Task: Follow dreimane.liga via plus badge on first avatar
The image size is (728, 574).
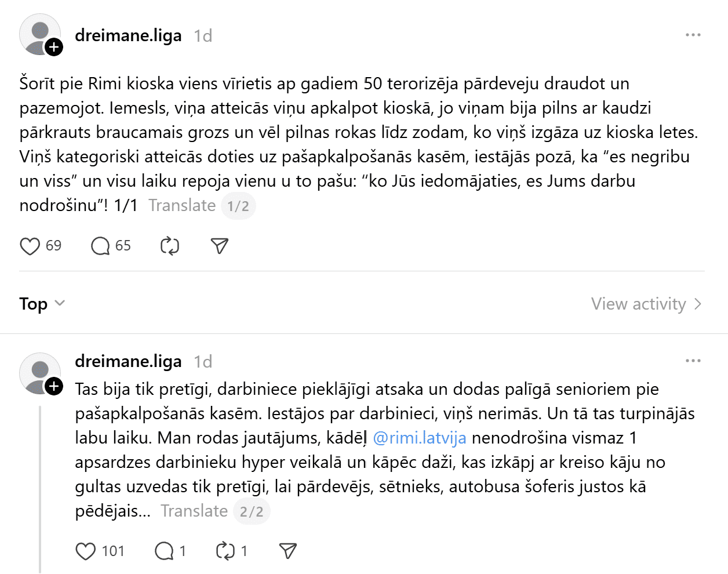Action: [x=54, y=47]
